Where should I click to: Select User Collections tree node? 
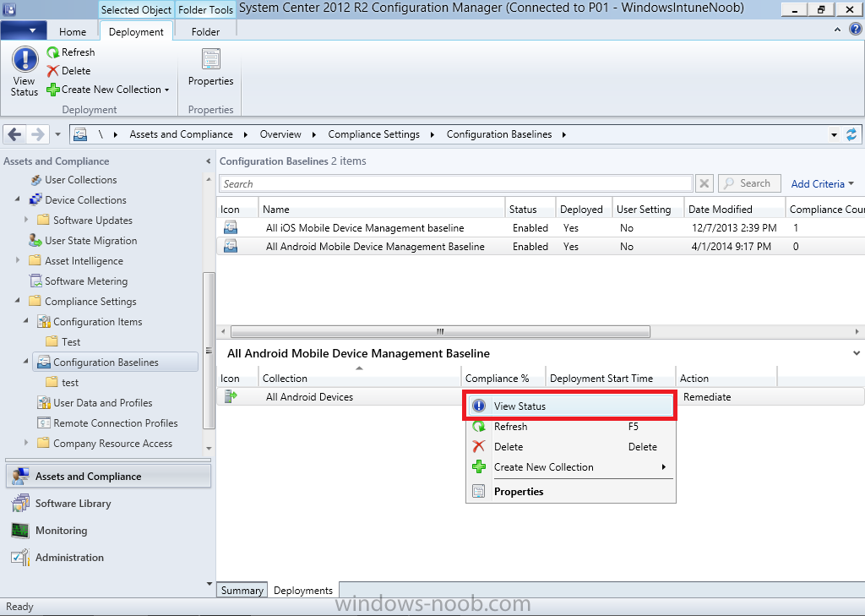click(x=80, y=180)
